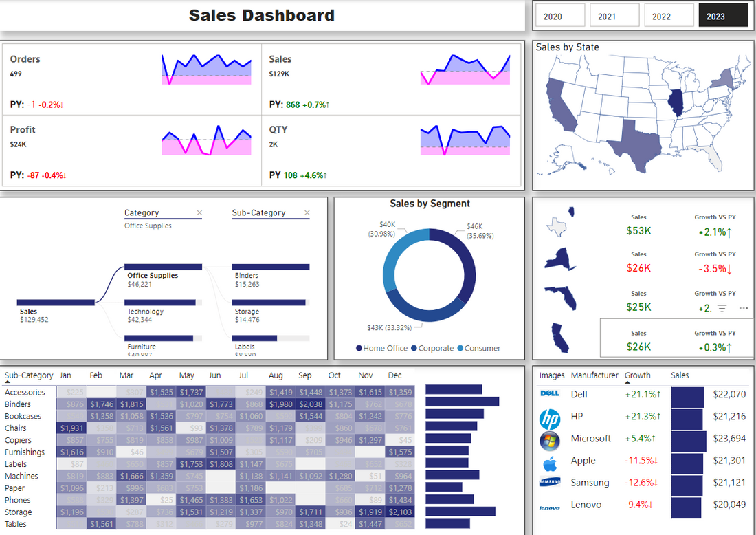Select the Dec column header in the heatmap
756x535 pixels.
394,375
